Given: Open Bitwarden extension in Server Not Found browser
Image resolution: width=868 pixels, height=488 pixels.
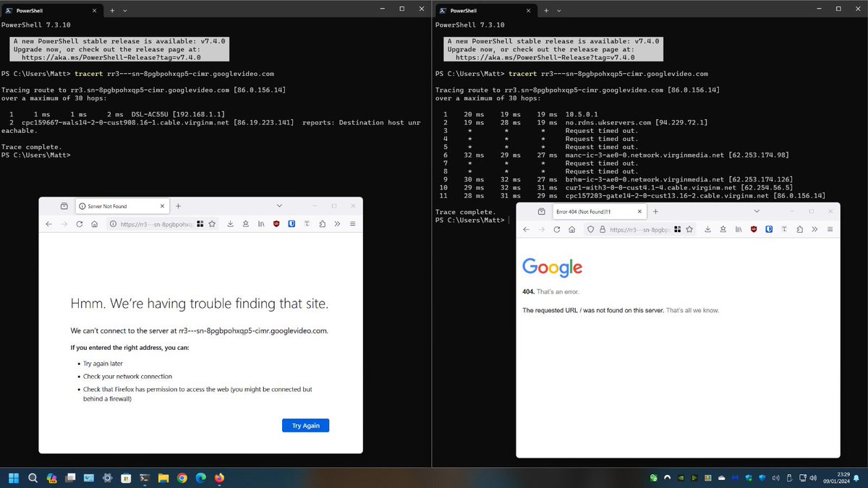Looking at the screenshot, I should pyautogui.click(x=292, y=224).
